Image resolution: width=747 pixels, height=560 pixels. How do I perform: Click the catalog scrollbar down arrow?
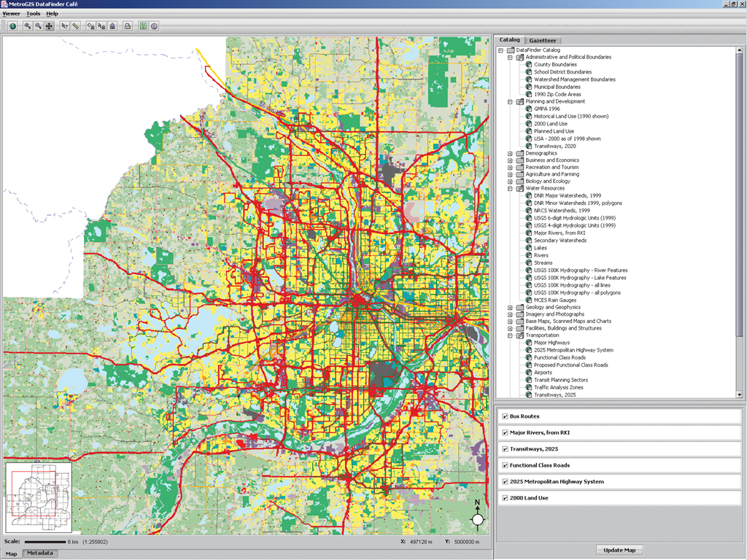coord(740,394)
